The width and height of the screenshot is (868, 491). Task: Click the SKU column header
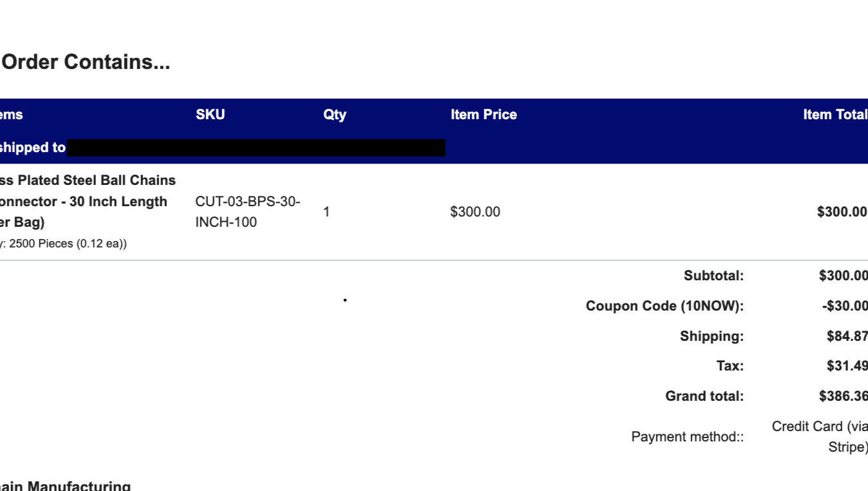211,115
